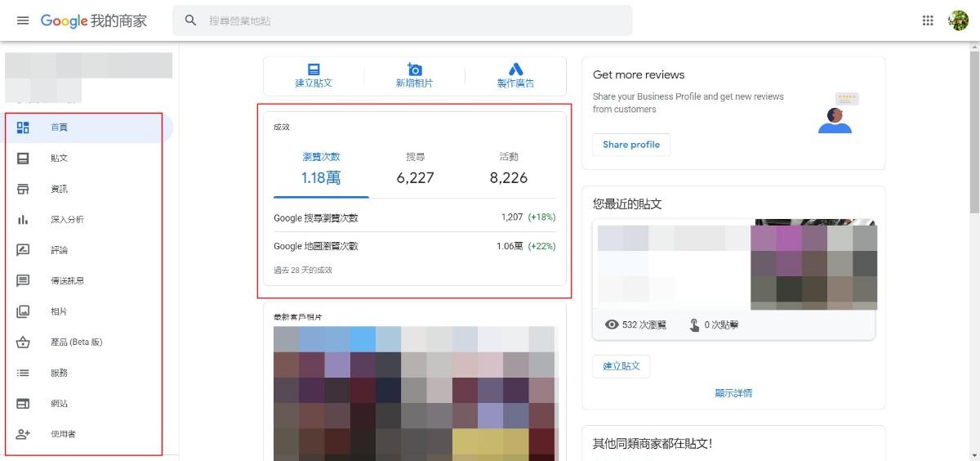Viewport: 980px width, 461px height.
Task: Switch to the 活動 performance tab
Action: (509, 168)
